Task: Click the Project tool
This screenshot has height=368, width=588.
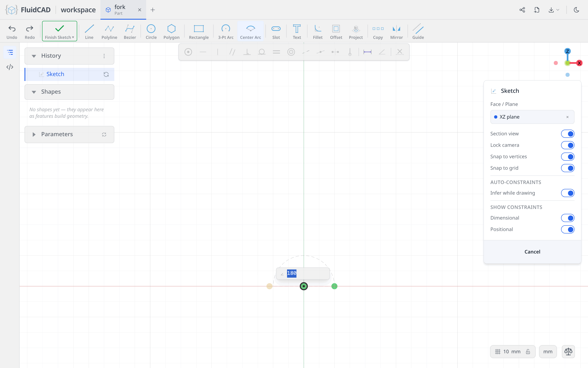Action: coord(355,31)
